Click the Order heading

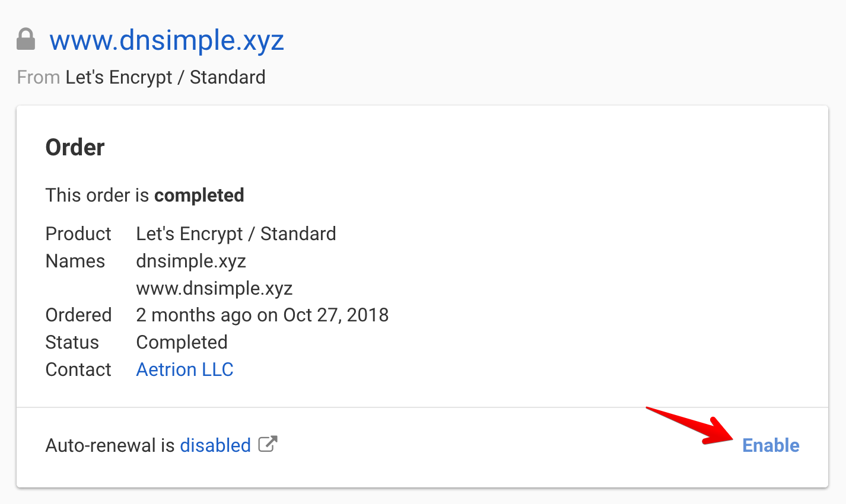[x=75, y=146]
